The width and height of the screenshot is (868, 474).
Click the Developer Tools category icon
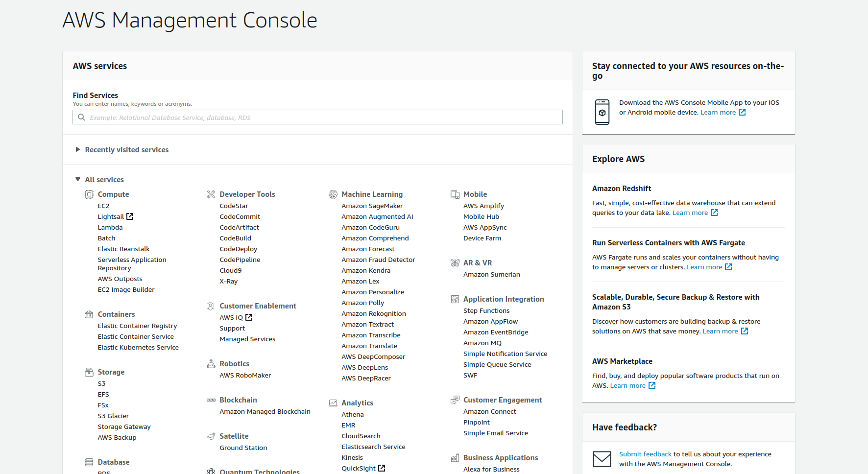tap(211, 194)
